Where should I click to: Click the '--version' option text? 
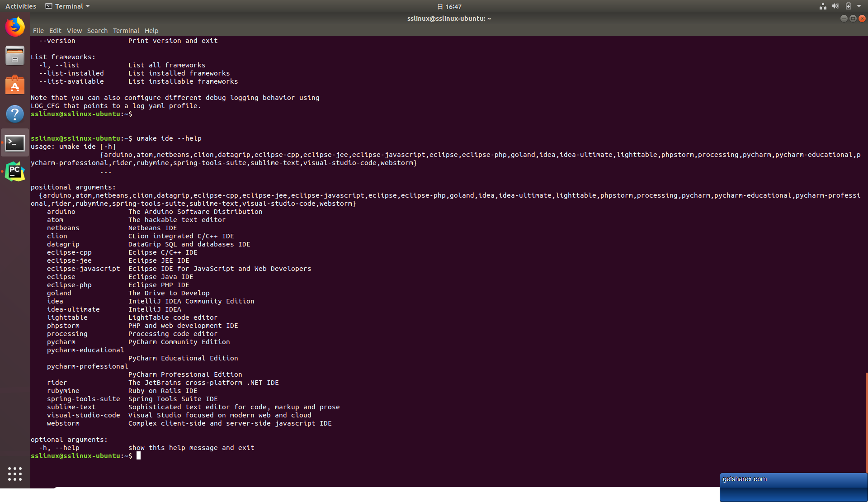(x=57, y=41)
